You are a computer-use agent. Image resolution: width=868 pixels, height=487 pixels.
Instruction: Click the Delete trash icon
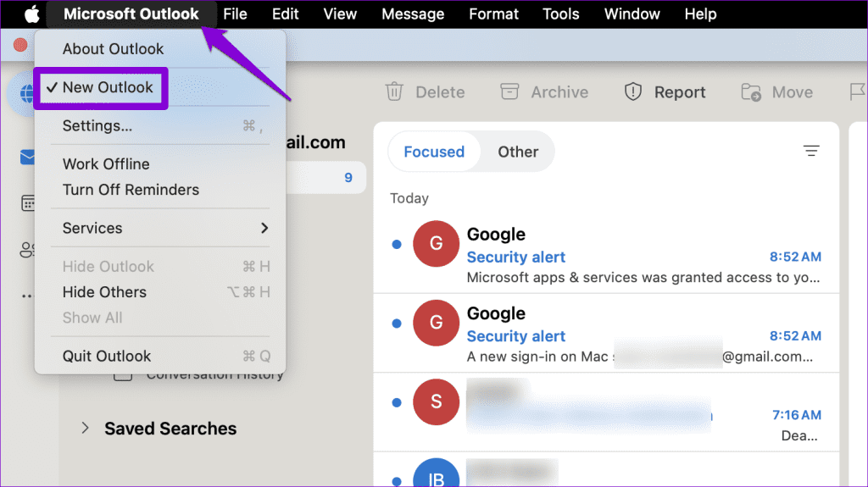click(x=393, y=91)
